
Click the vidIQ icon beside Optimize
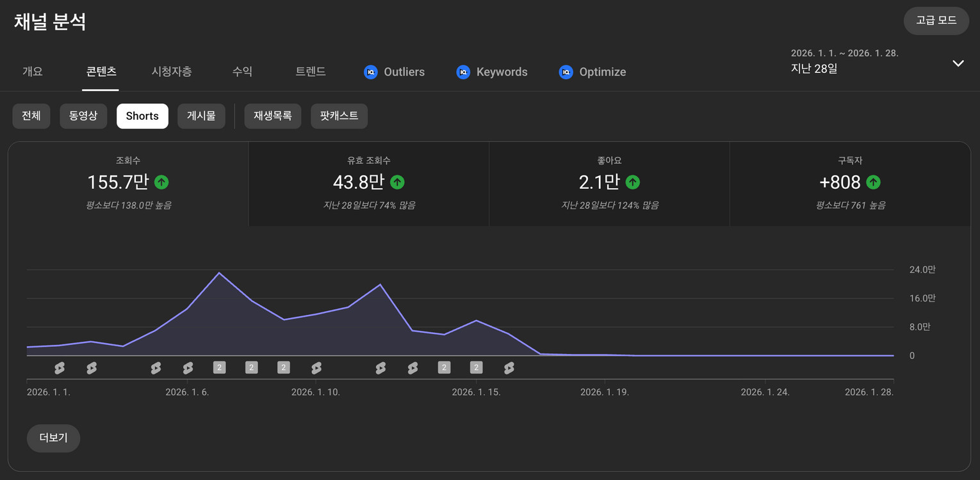[566, 72]
